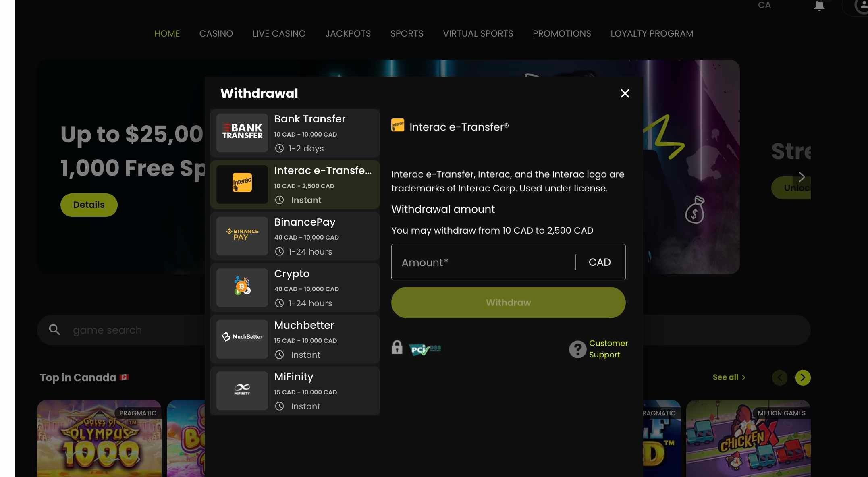Click inside the Amount field
The width and height of the screenshot is (868, 477).
click(x=463, y=262)
